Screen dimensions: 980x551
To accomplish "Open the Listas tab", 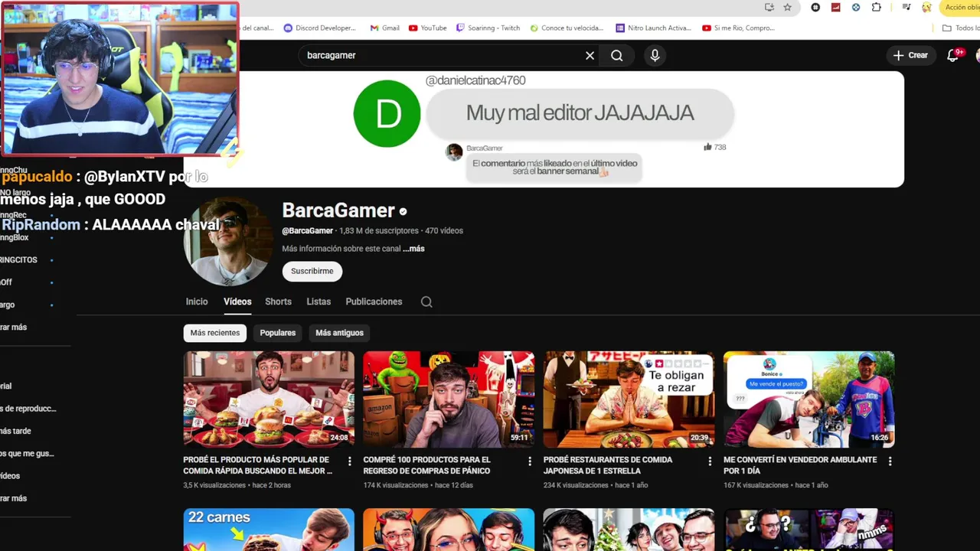I will tap(318, 302).
